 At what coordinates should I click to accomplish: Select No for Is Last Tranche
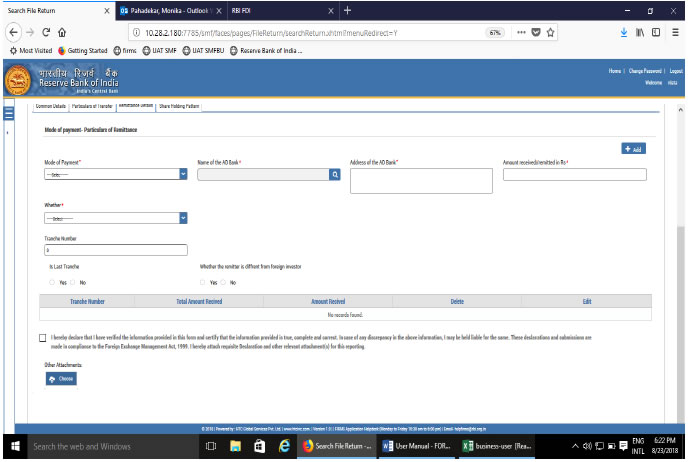[72, 283]
